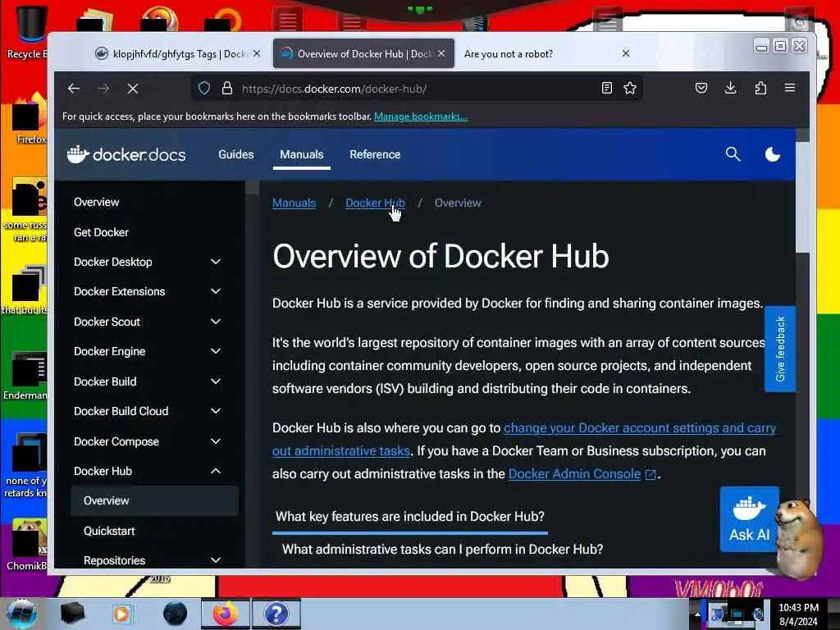Open Get Docker in sidebar
Screen dimensions: 840x630
pos(101,232)
